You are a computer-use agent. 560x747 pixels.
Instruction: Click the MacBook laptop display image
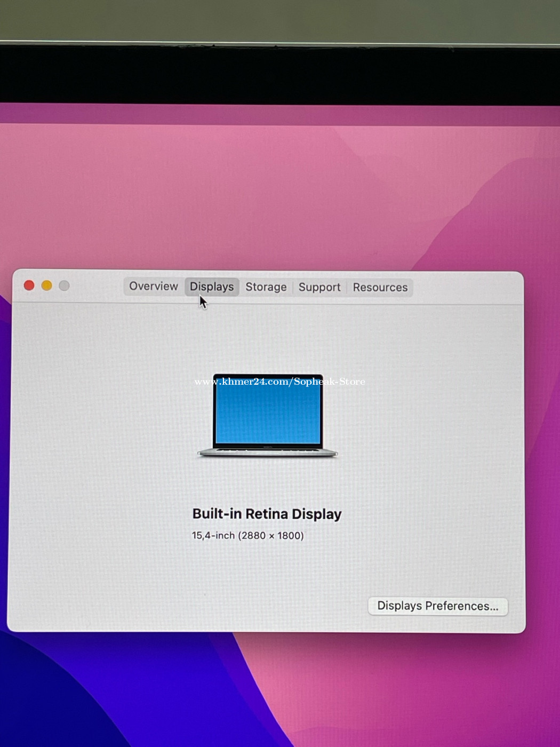coord(268,416)
